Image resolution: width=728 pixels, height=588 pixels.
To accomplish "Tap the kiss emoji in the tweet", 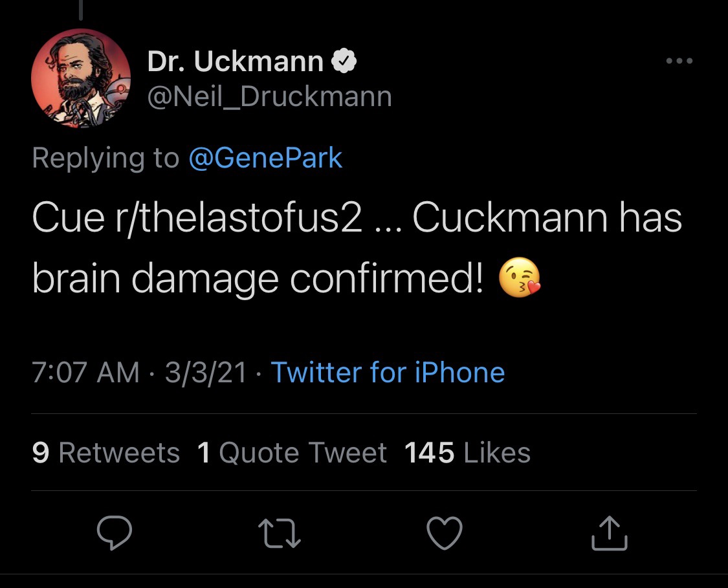I will [x=519, y=279].
